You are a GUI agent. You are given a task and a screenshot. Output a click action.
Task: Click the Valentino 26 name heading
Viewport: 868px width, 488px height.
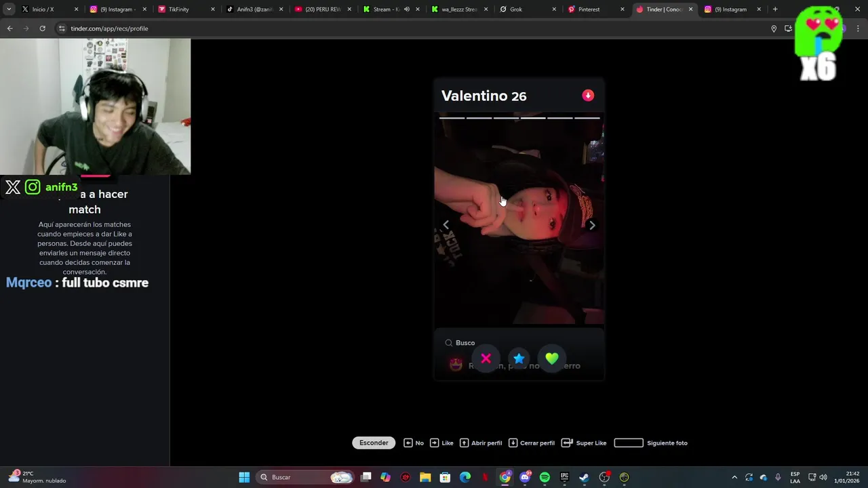point(484,96)
